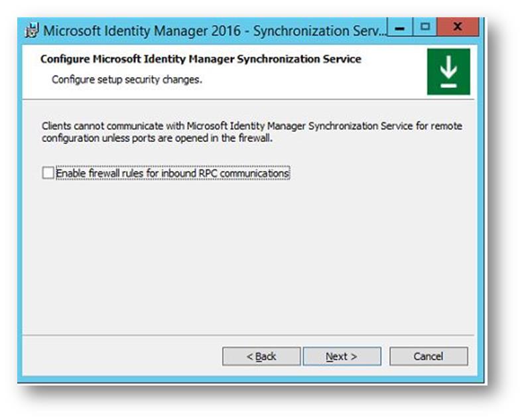Image resolution: width=522 pixels, height=420 pixels.
Task: Click the empty gray area below the checkbox
Action: pyautogui.click(x=248, y=257)
